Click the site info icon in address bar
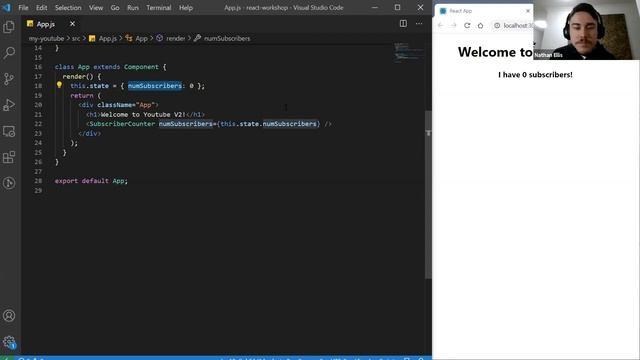The height and width of the screenshot is (360, 640). [497, 25]
